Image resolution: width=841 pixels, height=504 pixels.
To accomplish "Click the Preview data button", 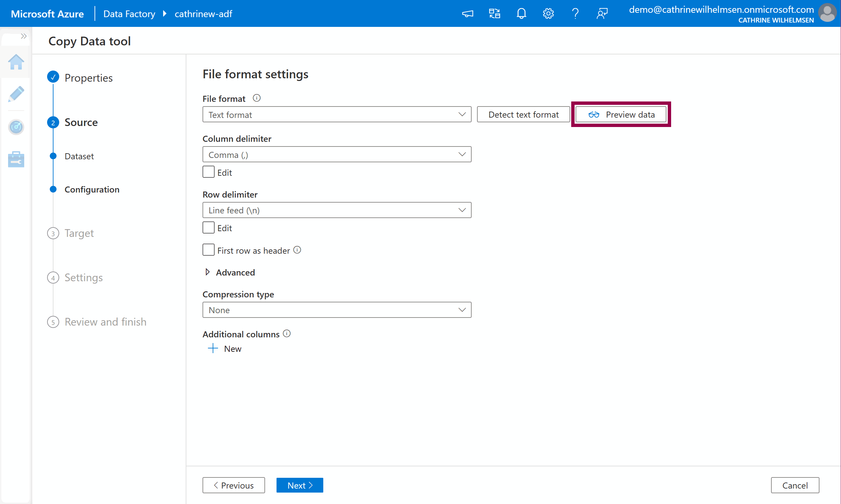I will 621,115.
